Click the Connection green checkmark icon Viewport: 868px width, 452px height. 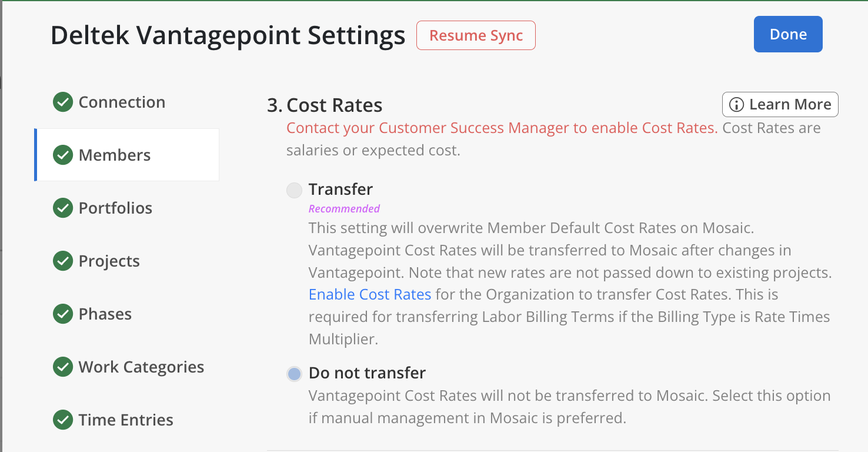63,102
